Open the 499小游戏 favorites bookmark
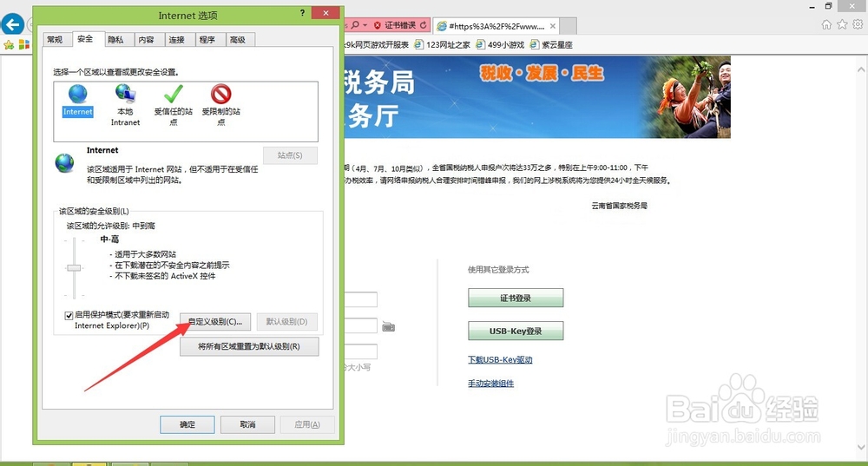Image resolution: width=868 pixels, height=466 pixels. [500, 45]
